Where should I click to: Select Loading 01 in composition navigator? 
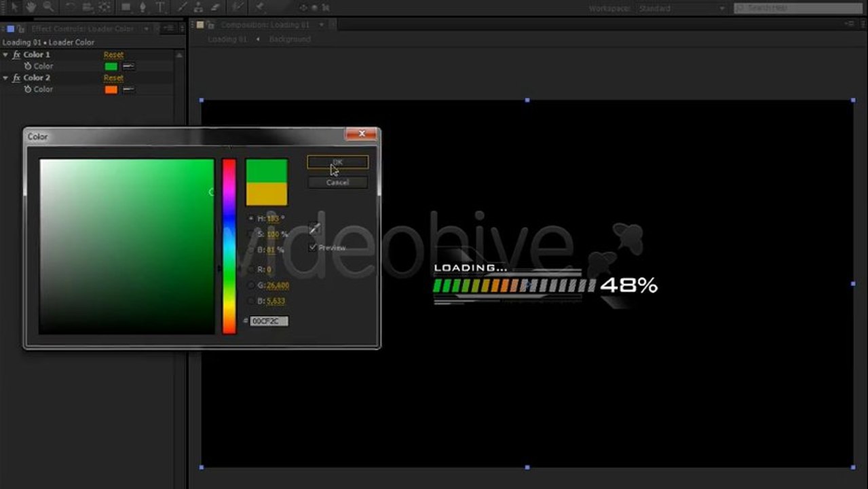[x=227, y=39]
